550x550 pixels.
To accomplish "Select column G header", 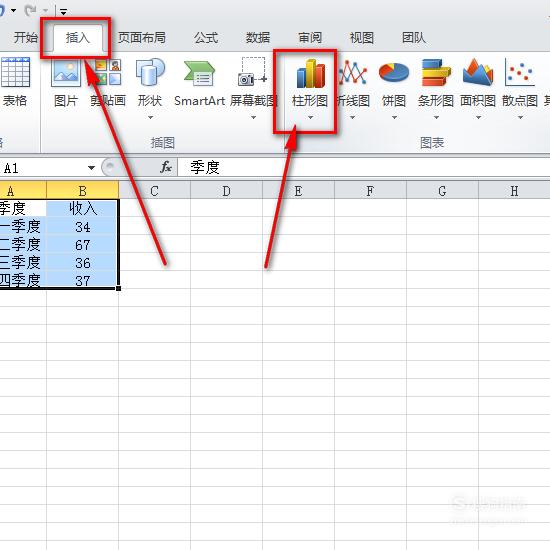I will [x=442, y=190].
